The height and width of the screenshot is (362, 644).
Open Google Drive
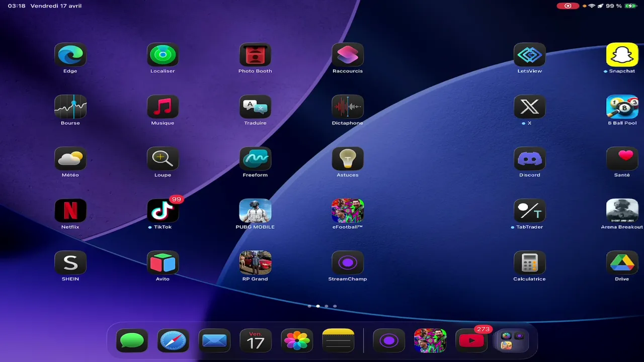tap(622, 262)
